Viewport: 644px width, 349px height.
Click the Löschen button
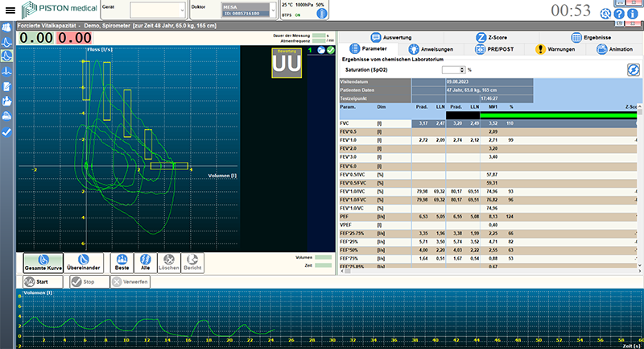pos(169,263)
